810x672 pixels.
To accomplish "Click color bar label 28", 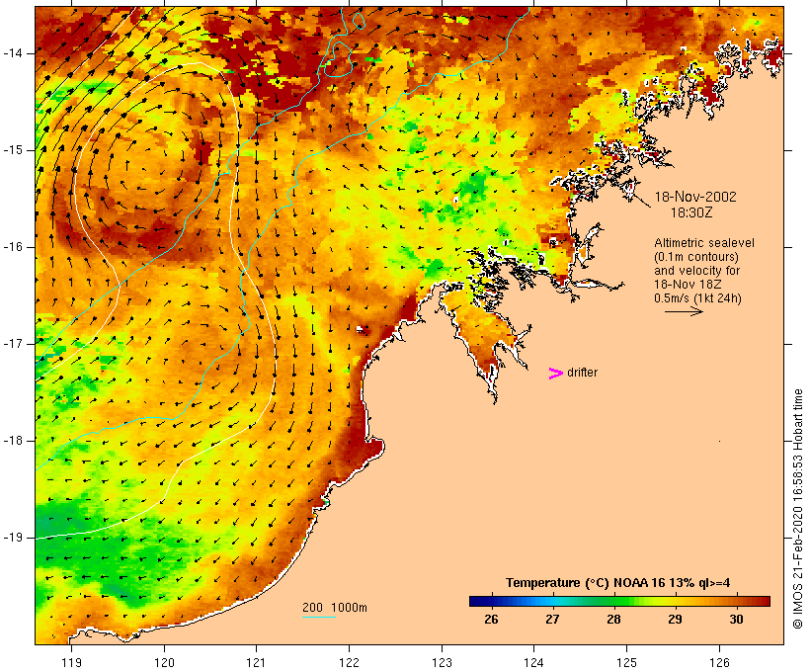I will tap(613, 619).
